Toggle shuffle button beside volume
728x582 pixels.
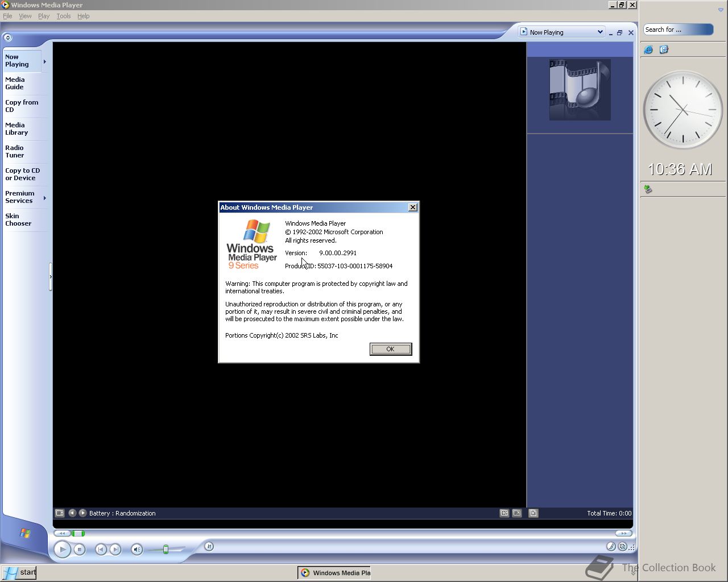[x=209, y=547]
